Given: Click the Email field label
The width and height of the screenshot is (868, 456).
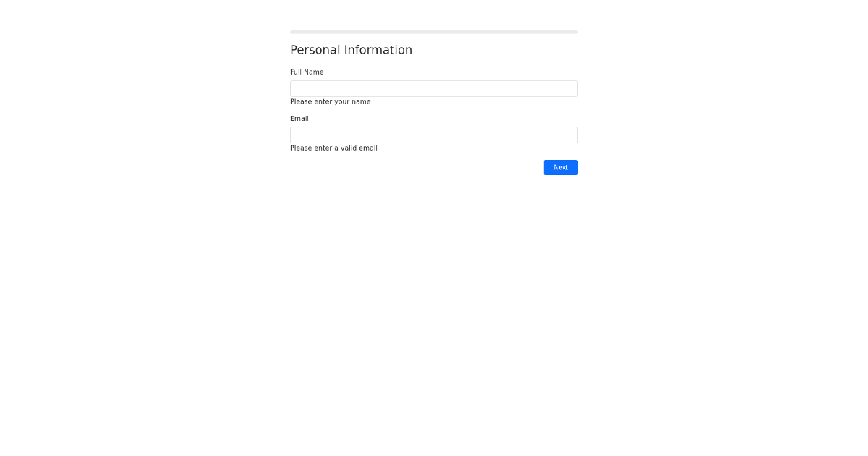Looking at the screenshot, I should 299,118.
